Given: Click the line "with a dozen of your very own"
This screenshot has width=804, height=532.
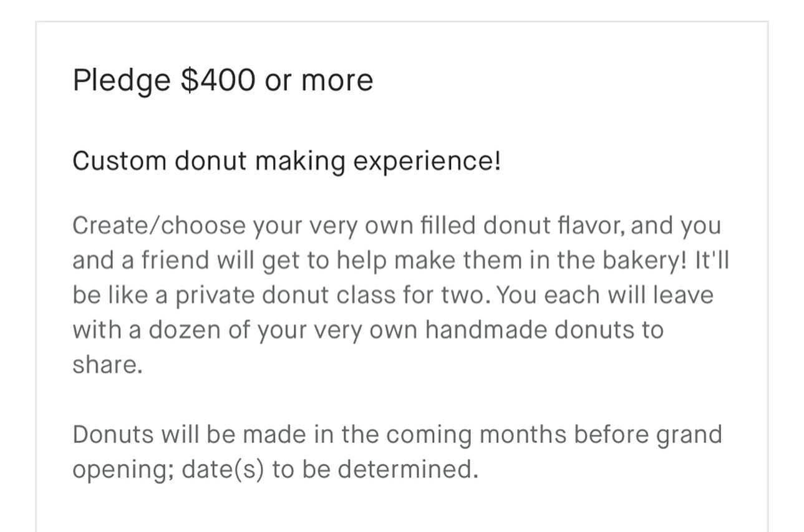Looking at the screenshot, I should click(x=368, y=330).
